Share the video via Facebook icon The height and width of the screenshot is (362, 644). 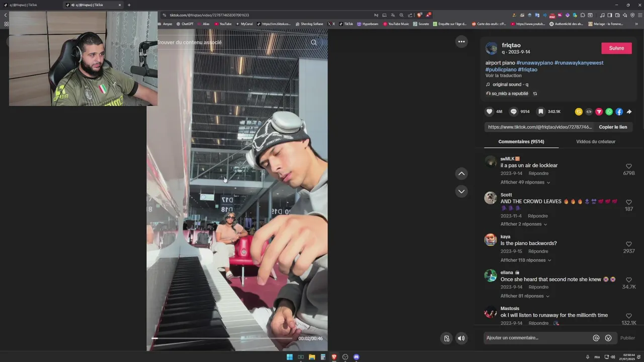[x=619, y=112]
